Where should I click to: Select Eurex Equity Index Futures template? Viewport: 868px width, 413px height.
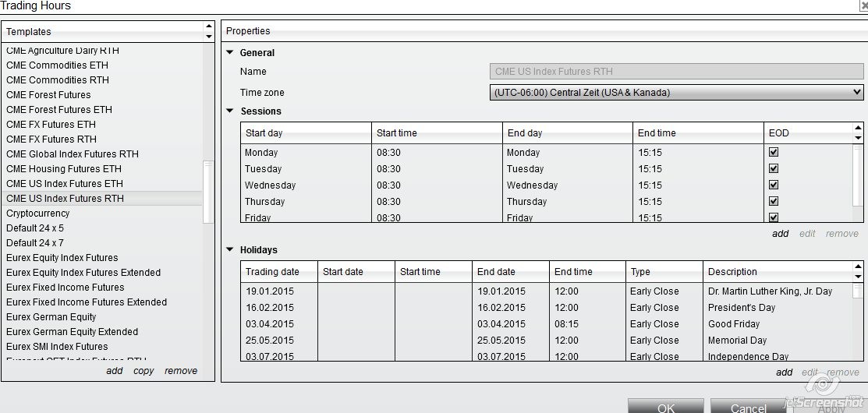point(62,258)
